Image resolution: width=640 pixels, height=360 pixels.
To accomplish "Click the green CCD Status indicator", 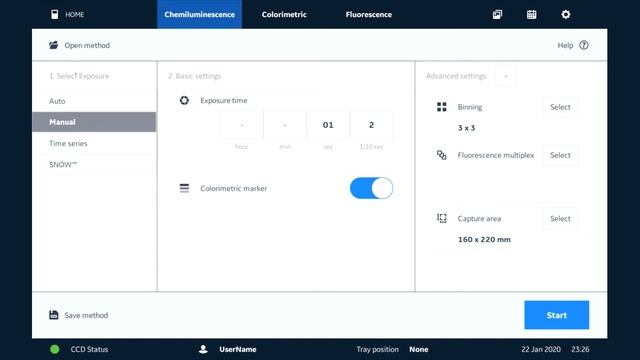I will pyautogui.click(x=55, y=349).
